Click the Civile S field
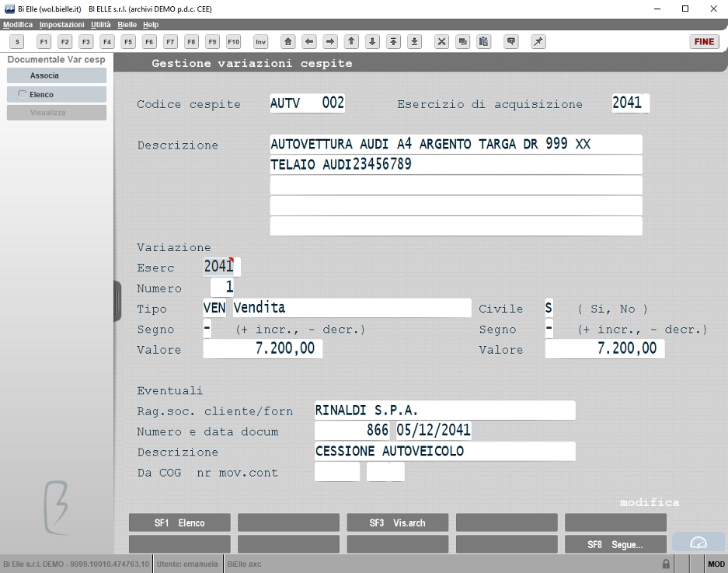This screenshot has height=573, width=728. pos(549,308)
